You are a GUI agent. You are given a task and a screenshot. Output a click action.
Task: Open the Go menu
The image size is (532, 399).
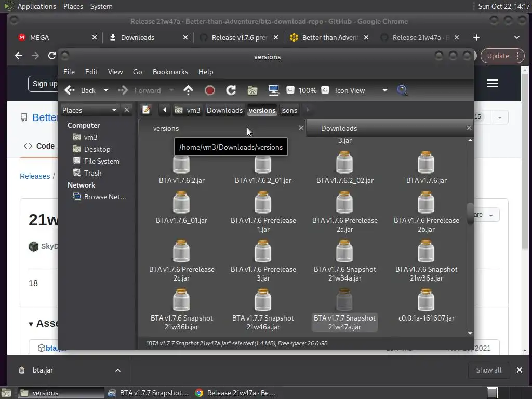click(x=137, y=72)
